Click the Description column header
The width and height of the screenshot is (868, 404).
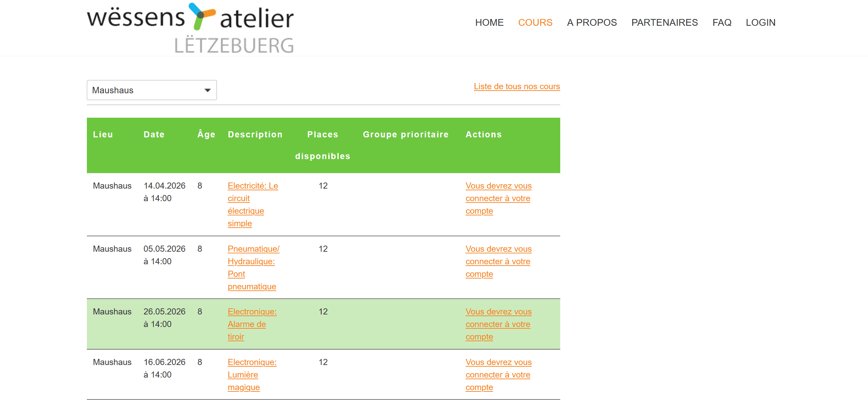tap(255, 134)
